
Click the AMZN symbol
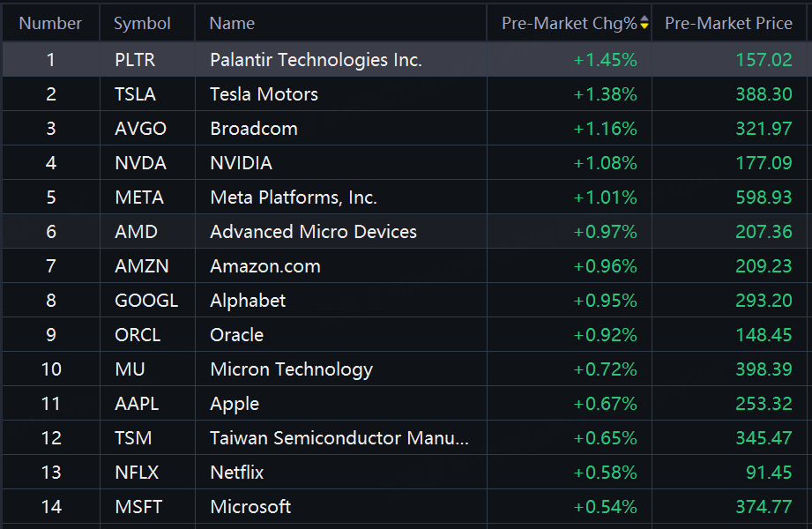(x=141, y=266)
